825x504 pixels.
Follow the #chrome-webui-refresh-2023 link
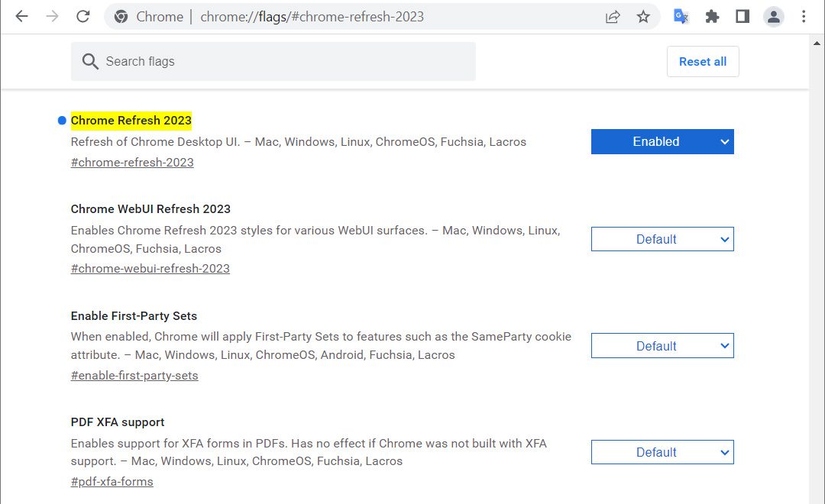[150, 269]
